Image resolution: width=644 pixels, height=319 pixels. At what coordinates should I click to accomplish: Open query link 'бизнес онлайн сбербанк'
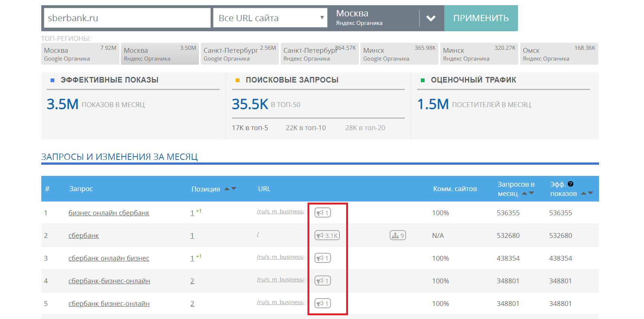click(109, 213)
